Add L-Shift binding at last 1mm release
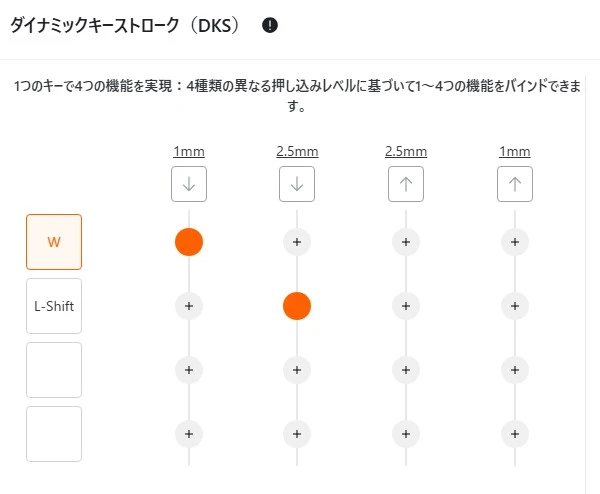This screenshot has width=600, height=494. point(514,306)
